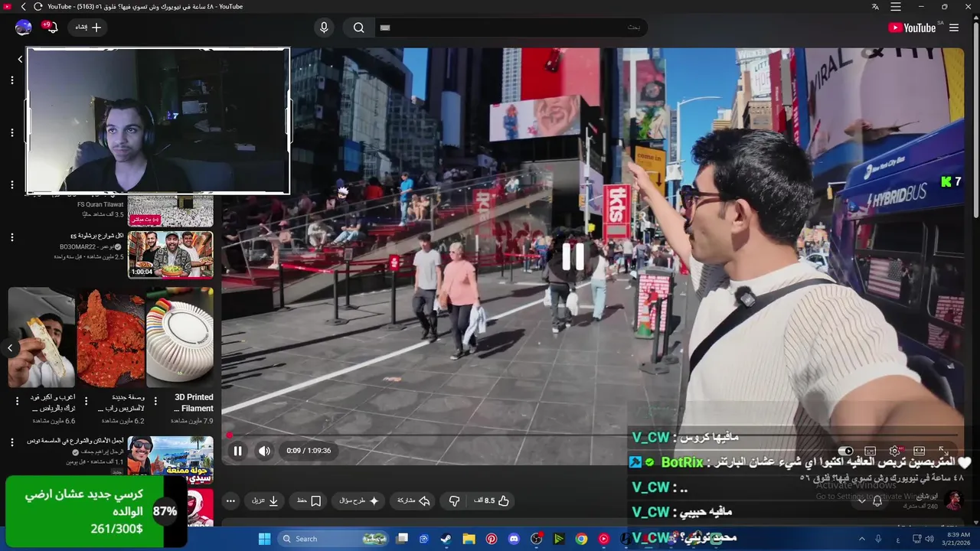This screenshot has height=551, width=980.
Task: Toggle the autoplay switch in player
Action: pyautogui.click(x=845, y=451)
